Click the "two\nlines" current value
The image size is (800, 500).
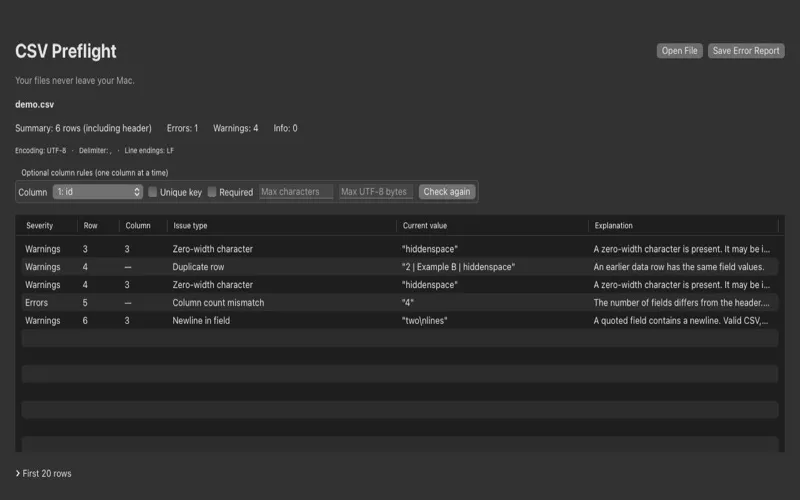(424, 320)
